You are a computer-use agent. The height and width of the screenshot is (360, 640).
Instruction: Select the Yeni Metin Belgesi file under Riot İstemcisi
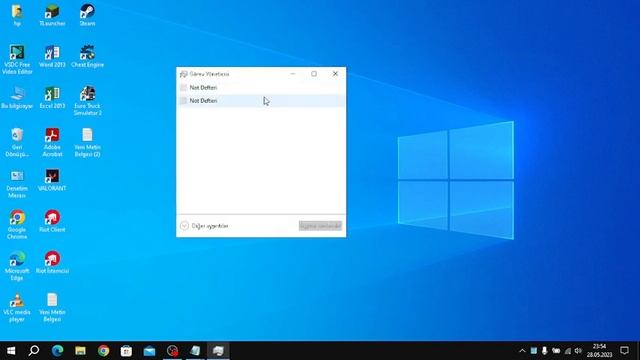(x=52, y=307)
